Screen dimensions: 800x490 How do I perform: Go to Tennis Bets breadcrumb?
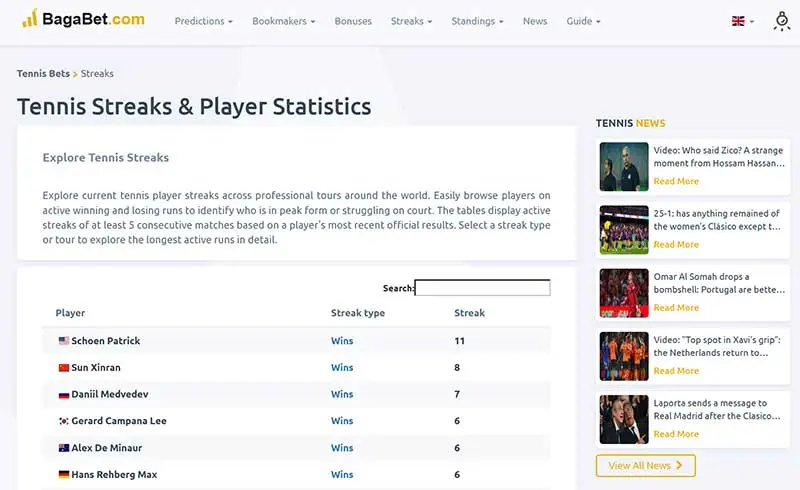pos(43,74)
